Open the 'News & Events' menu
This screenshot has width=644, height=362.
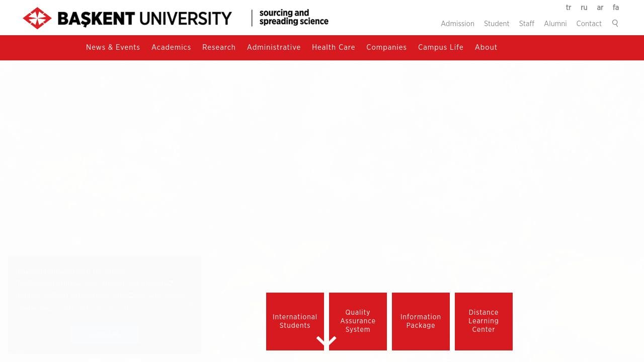tap(113, 47)
